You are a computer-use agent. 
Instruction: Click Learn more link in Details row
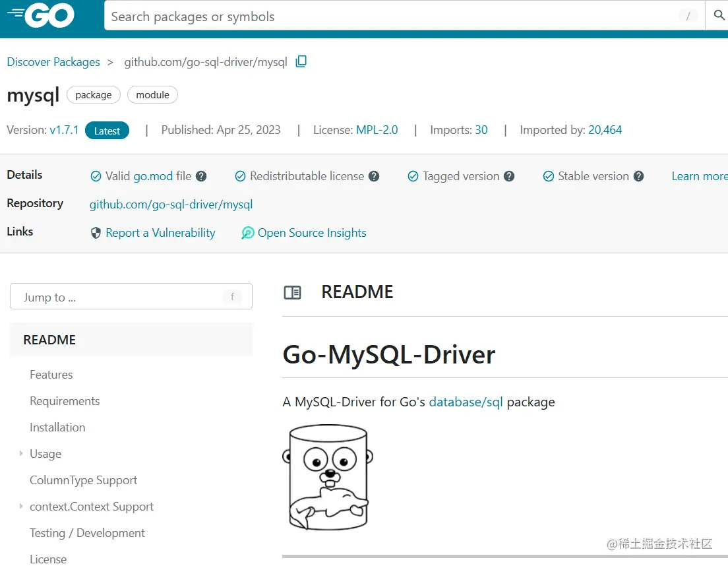pos(699,176)
